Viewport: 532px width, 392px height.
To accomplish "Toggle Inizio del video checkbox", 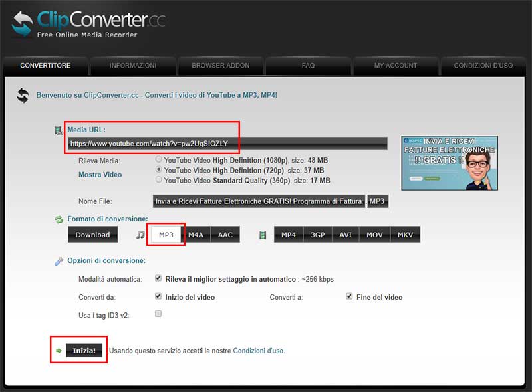I will coord(158,296).
